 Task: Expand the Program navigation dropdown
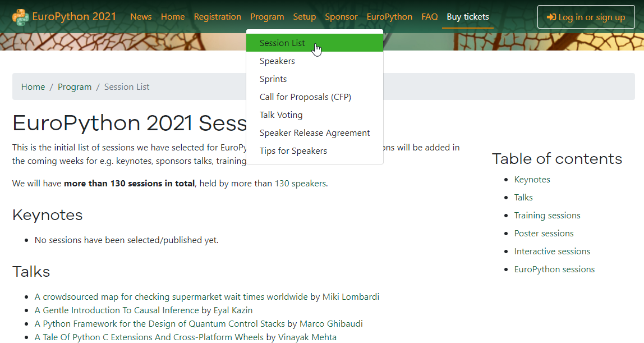[x=267, y=17]
